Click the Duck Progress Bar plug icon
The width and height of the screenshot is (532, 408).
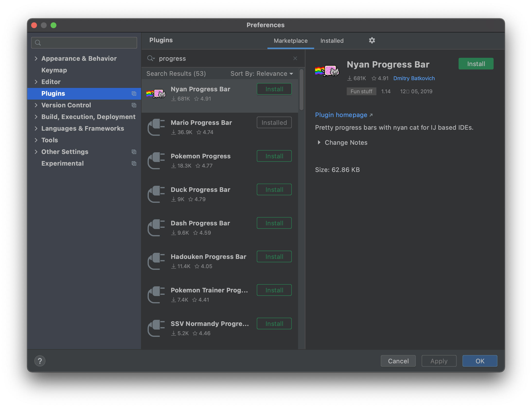pyautogui.click(x=156, y=194)
